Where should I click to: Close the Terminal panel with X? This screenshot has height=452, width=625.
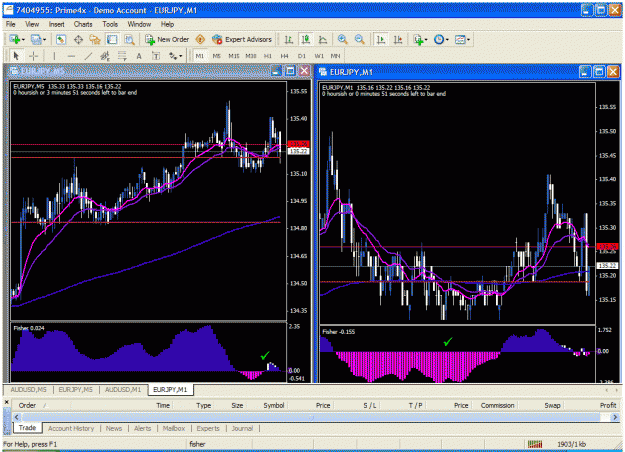[7, 402]
